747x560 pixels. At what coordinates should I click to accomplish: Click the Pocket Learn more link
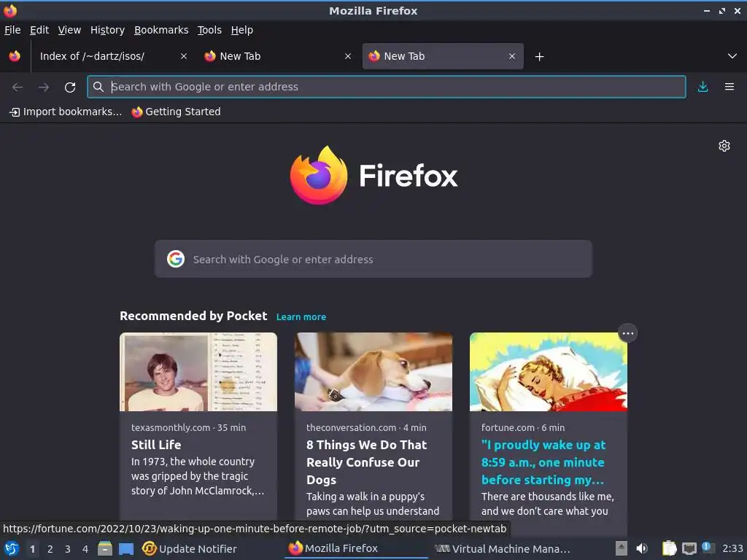pos(301,317)
